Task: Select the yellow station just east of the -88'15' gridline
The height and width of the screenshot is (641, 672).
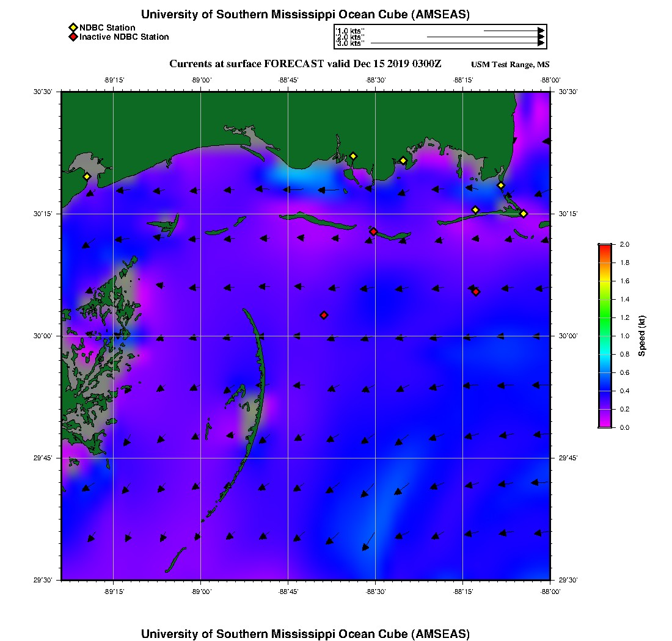Action: point(475,210)
